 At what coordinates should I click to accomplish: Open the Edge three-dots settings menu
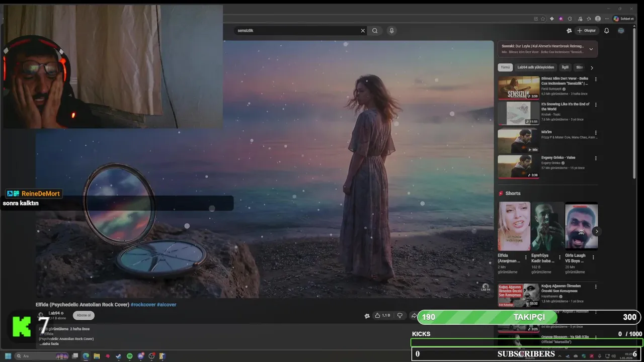[x=606, y=19]
